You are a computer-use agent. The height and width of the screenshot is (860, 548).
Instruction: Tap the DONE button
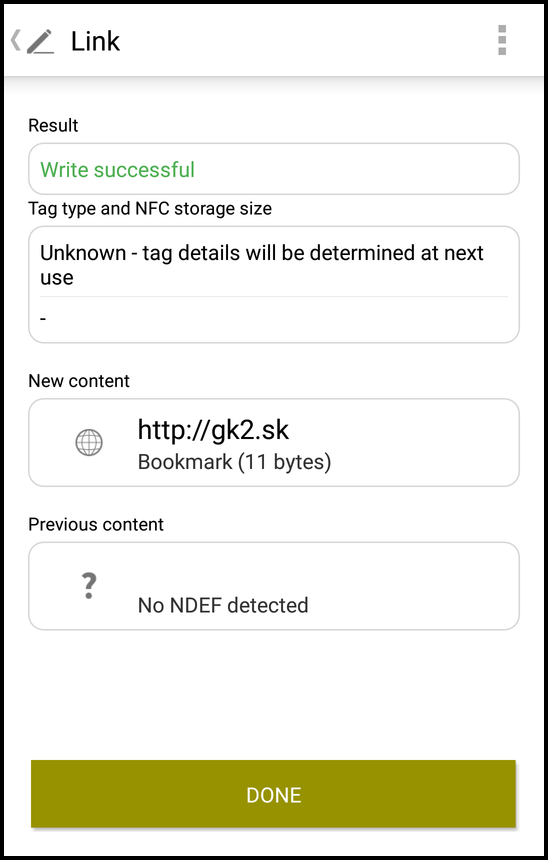(273, 794)
